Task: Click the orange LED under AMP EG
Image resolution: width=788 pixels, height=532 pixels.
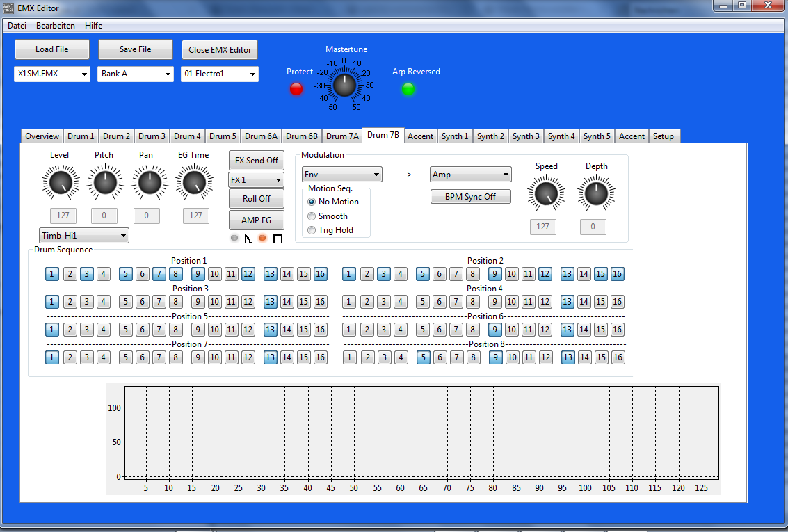Action: tap(262, 238)
